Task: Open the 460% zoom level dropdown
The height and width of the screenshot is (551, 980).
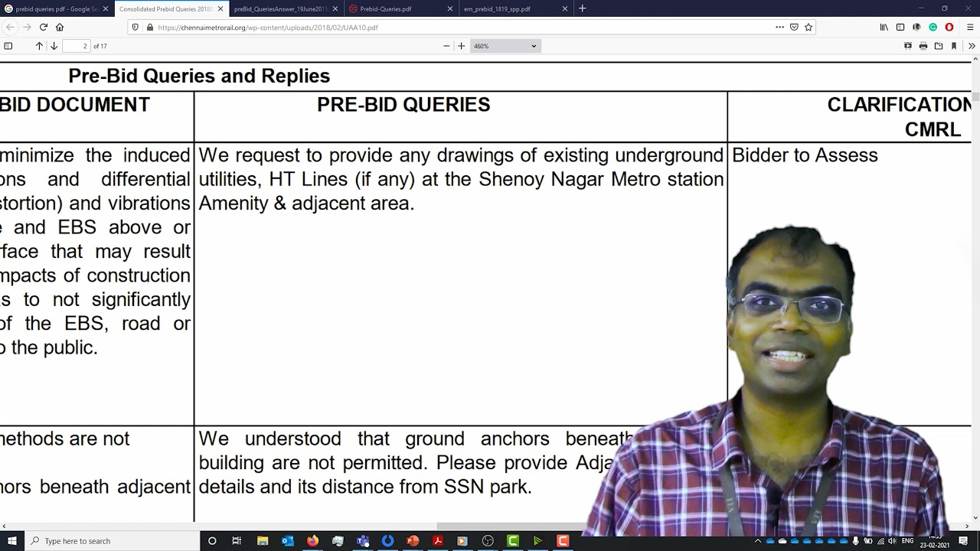Action: point(505,46)
